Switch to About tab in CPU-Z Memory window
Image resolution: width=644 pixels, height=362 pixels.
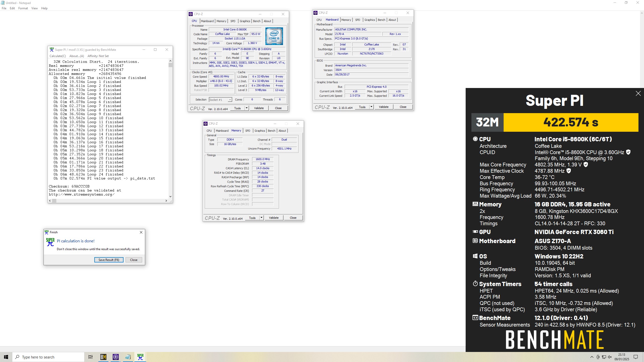(282, 131)
